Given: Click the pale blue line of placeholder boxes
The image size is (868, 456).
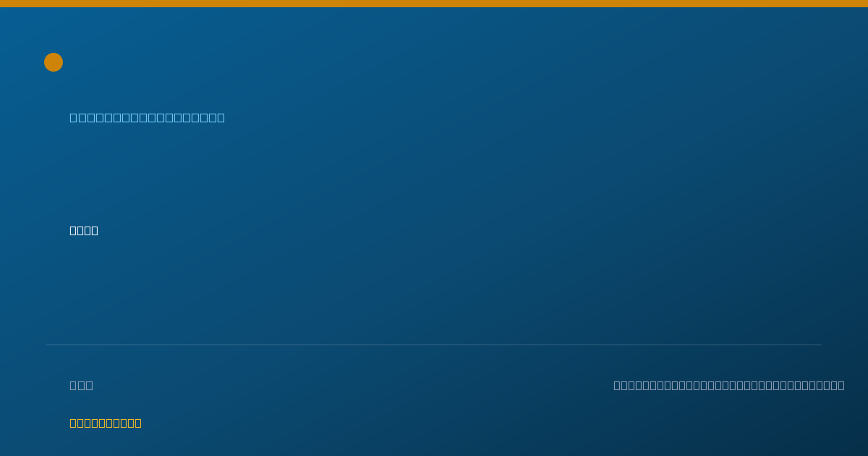Looking at the screenshot, I should pyautogui.click(x=147, y=117).
